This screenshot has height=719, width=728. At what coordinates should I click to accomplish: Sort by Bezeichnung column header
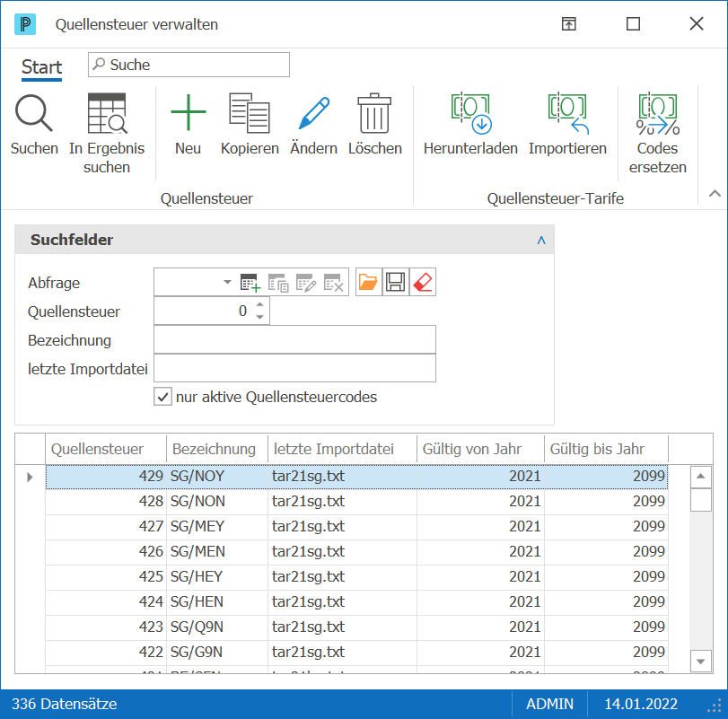coord(217,449)
